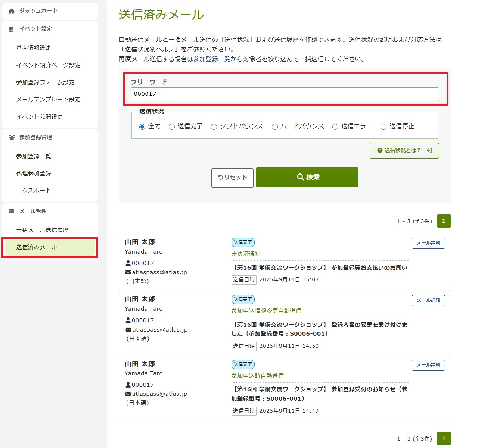The image size is (500, 448).
Task: Open メール詳細 for 参加申込時自動送信 mail
Action: pos(428,365)
